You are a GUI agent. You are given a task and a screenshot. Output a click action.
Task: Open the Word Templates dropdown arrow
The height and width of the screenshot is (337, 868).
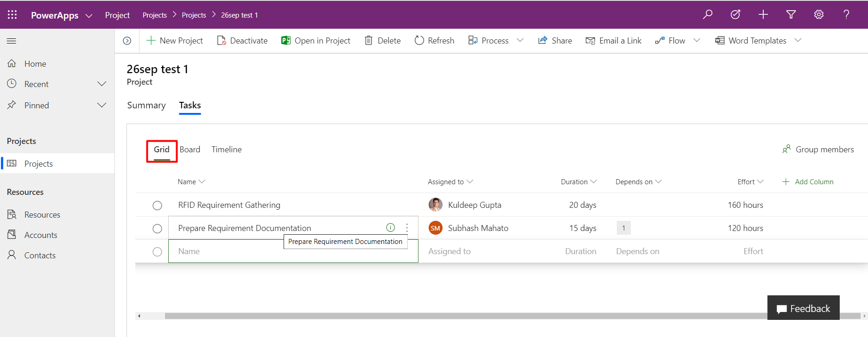pos(798,40)
